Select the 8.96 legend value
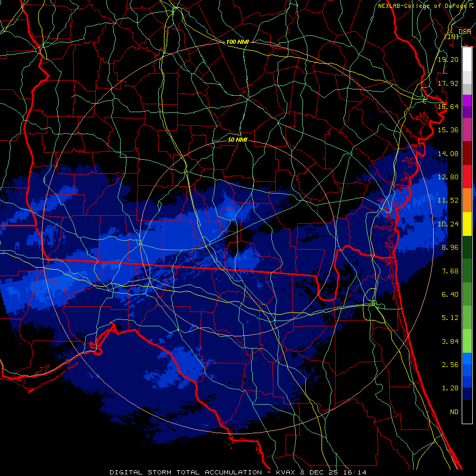 pyautogui.click(x=450, y=248)
